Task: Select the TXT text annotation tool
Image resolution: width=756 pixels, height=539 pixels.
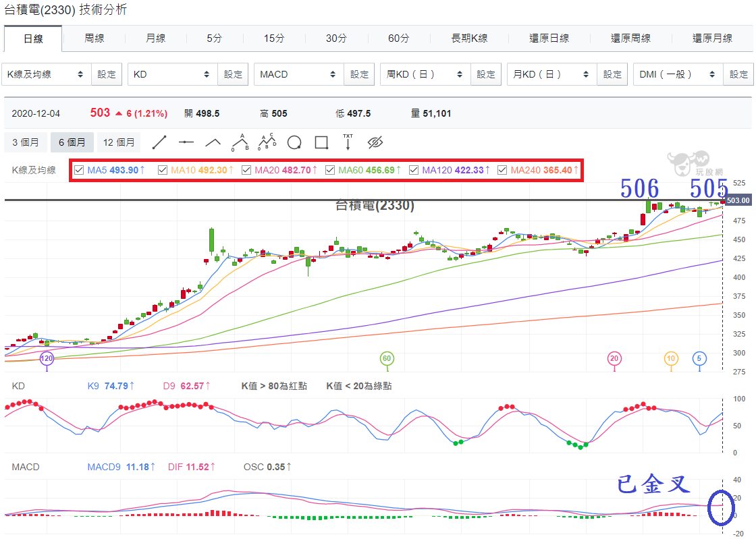Action: (348, 142)
